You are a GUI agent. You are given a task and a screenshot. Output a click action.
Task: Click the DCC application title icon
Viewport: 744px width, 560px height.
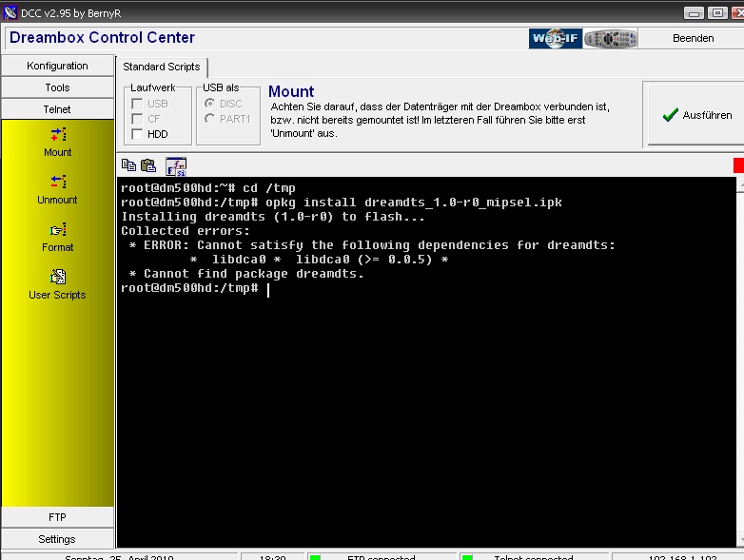(10, 12)
